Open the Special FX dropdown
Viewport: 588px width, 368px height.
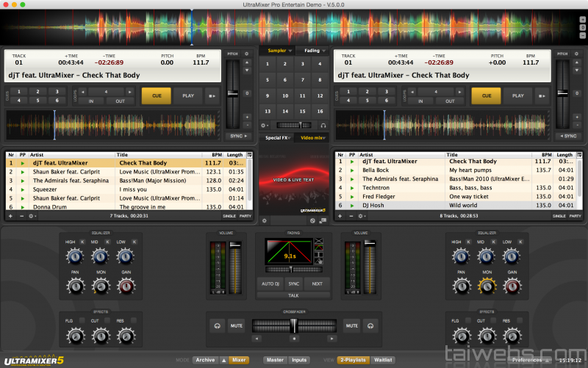[279, 137]
